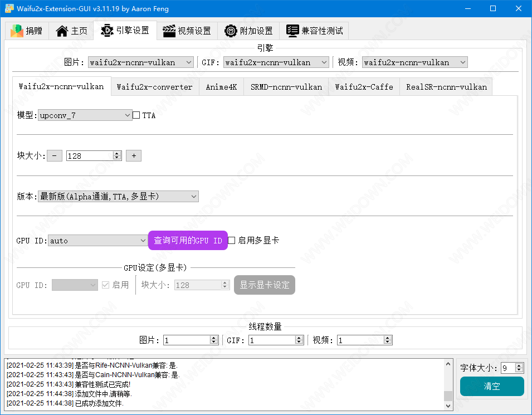Select the 引擎设置 engine settings tab

pyautogui.click(x=125, y=31)
